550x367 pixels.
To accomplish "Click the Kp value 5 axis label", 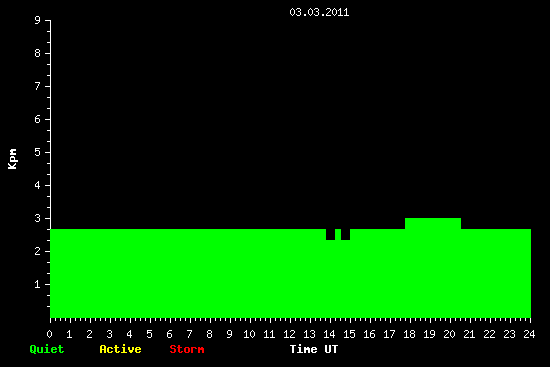I will [38, 152].
